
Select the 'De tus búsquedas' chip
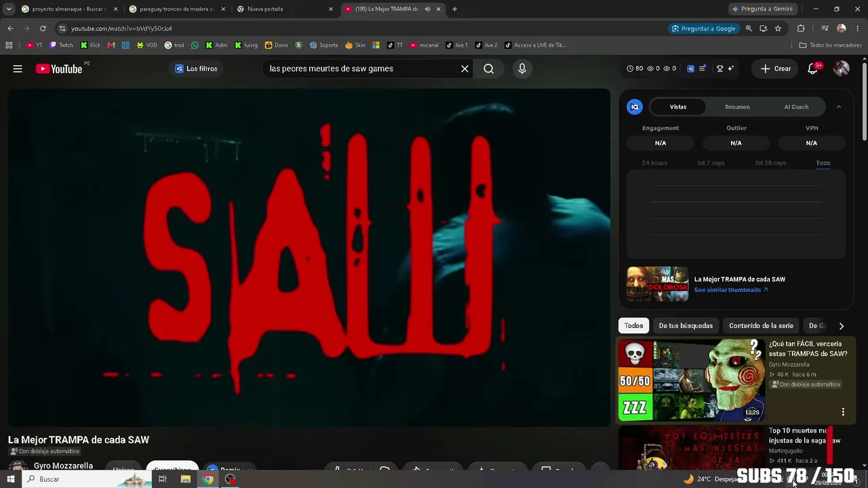pos(686,325)
